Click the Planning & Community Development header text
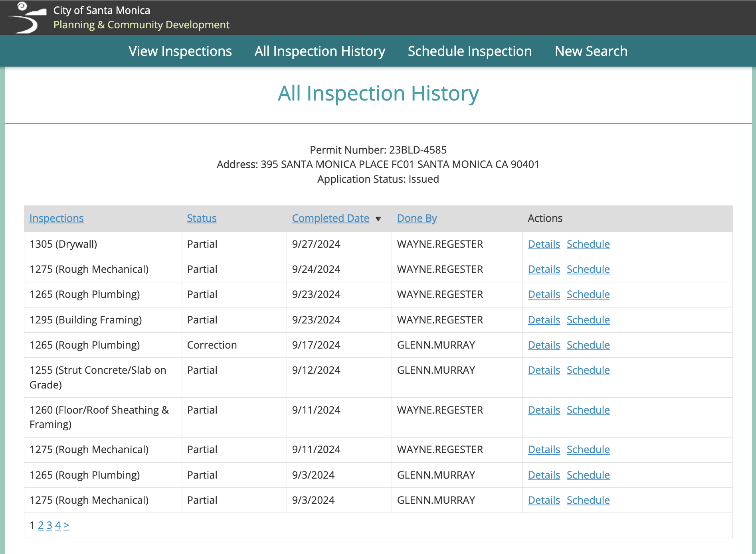The width and height of the screenshot is (756, 554). coord(141,25)
